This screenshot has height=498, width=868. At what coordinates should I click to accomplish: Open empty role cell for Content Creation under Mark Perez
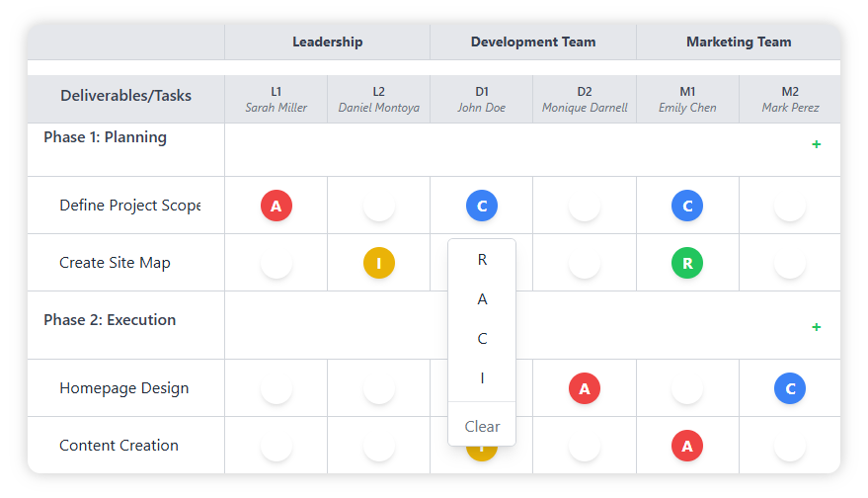click(x=790, y=447)
